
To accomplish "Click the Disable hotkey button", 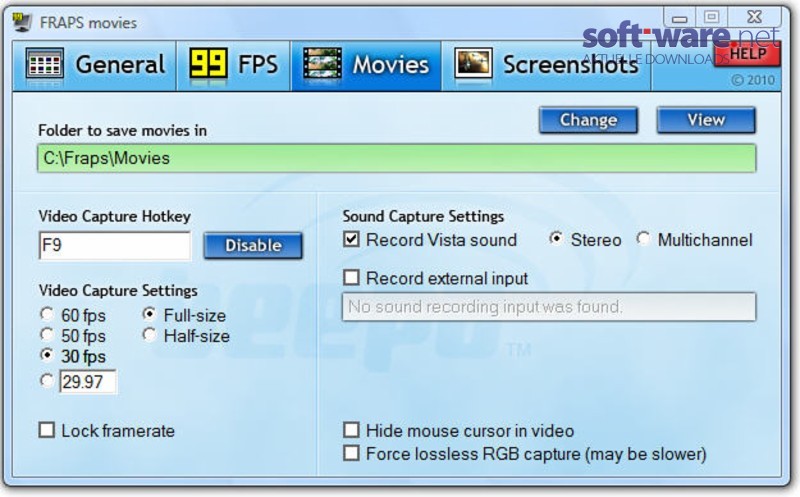I will [x=253, y=245].
